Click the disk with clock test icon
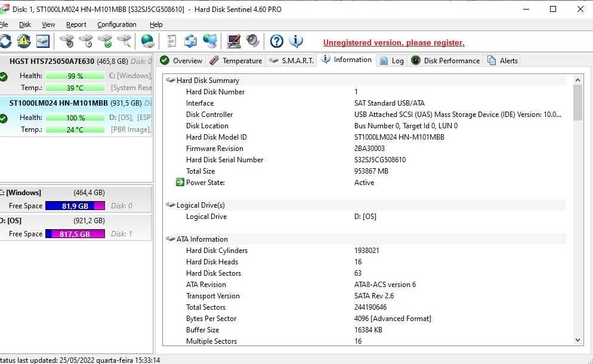The width and height of the screenshot is (593, 364). point(86,41)
